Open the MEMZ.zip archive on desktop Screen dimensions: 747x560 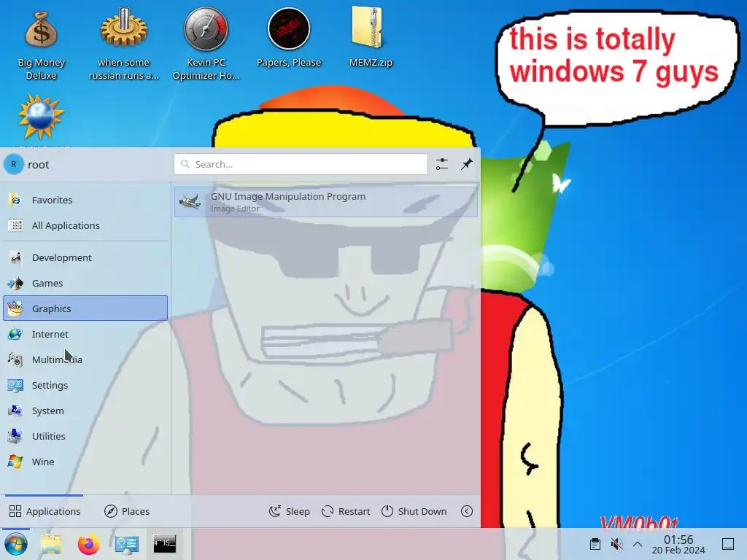coord(371,38)
